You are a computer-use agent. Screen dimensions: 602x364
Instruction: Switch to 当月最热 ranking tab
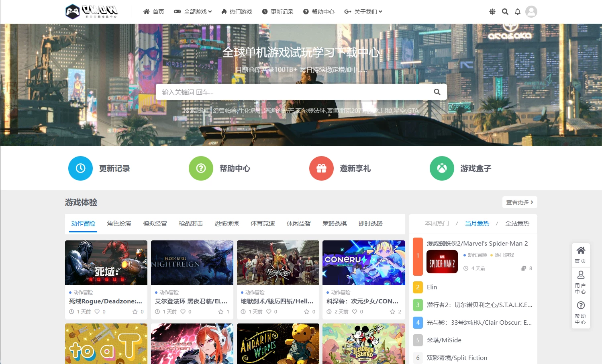pos(477,223)
